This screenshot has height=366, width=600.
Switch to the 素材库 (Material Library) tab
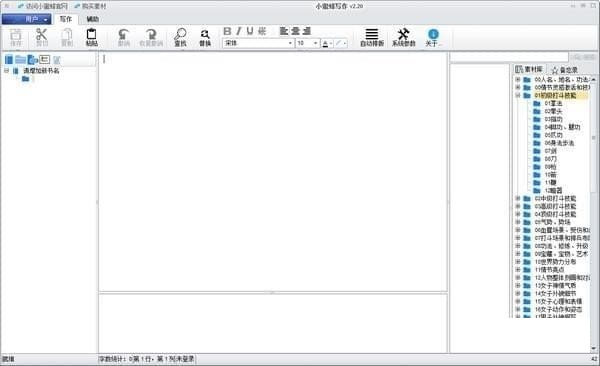pyautogui.click(x=529, y=69)
